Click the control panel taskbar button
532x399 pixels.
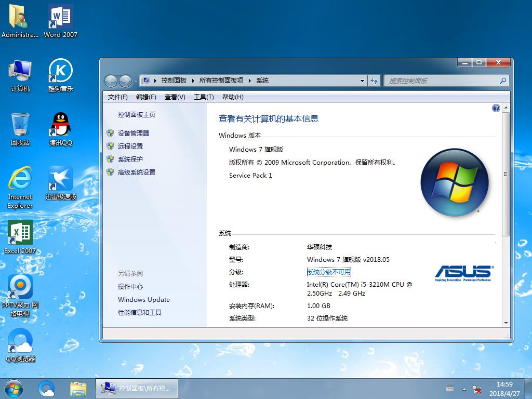click(x=137, y=389)
